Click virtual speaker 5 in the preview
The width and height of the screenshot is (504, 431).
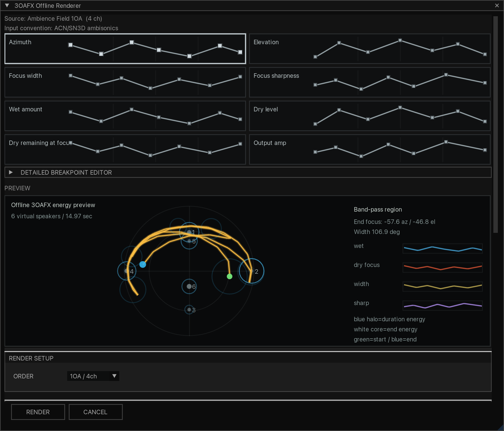click(189, 241)
